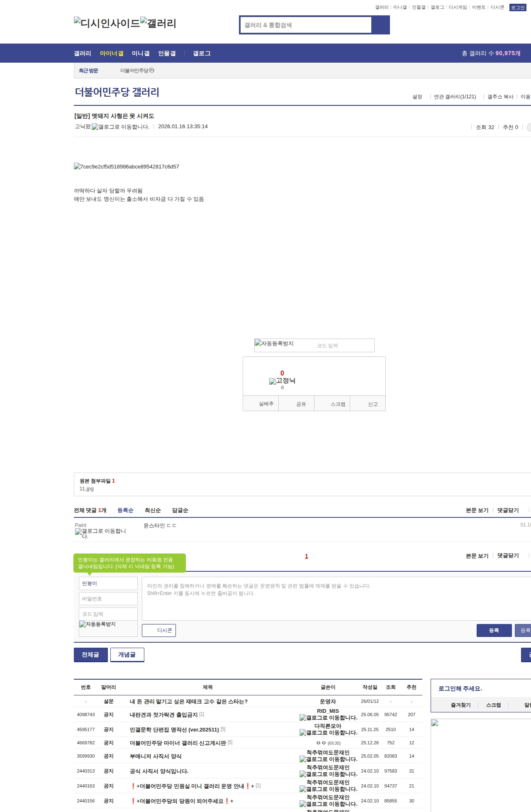The width and height of the screenshot is (531, 812).
Task: Click the 디시콘 top menu link
Action: click(x=497, y=7)
